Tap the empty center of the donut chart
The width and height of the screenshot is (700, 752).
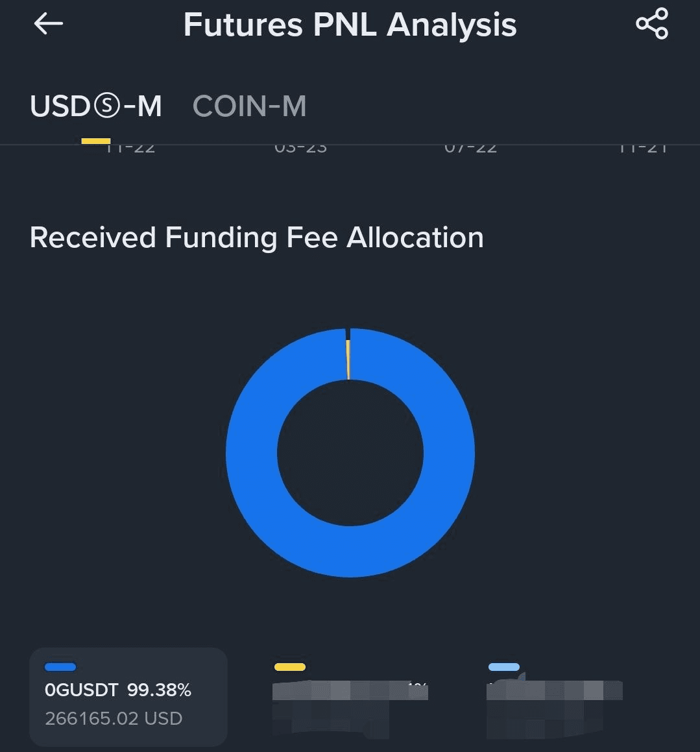point(350,453)
